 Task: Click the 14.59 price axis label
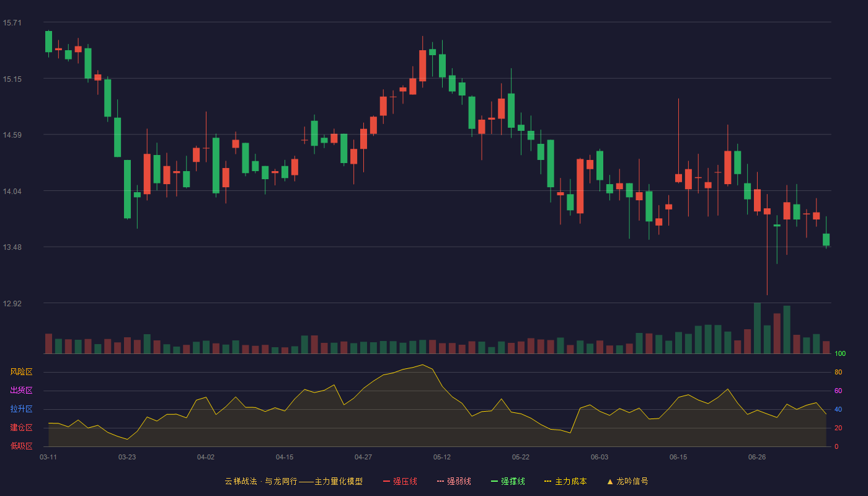point(12,135)
